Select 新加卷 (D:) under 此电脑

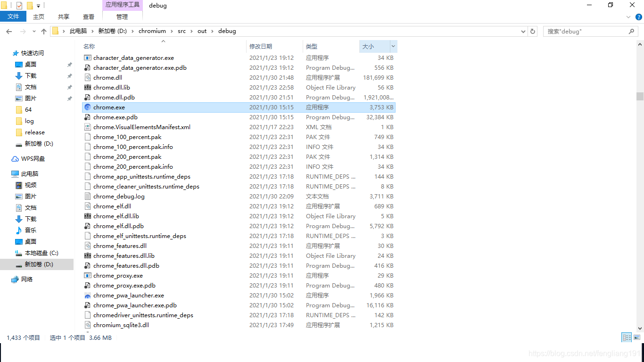37,264
